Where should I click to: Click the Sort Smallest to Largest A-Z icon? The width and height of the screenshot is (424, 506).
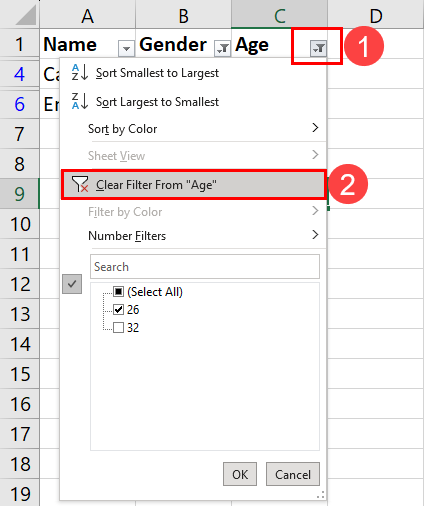tap(80, 72)
